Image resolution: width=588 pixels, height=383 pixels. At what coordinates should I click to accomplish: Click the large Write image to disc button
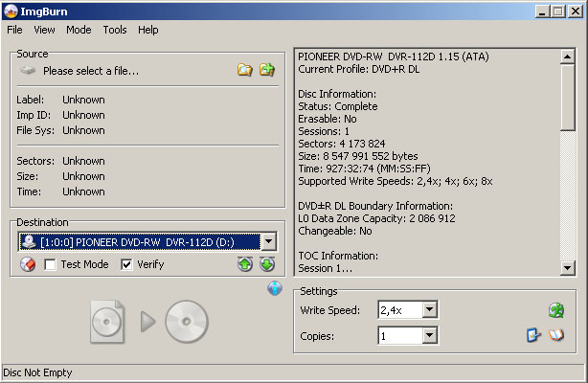[149, 322]
